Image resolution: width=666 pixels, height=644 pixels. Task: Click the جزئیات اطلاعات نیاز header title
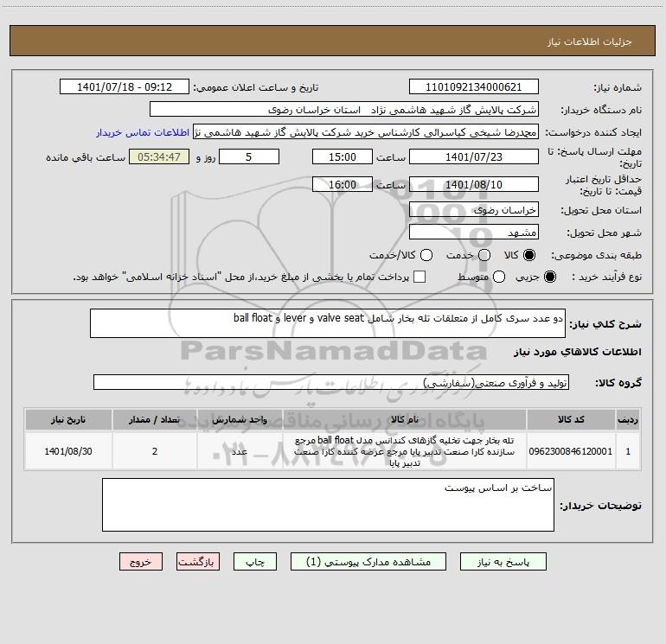[x=590, y=41]
